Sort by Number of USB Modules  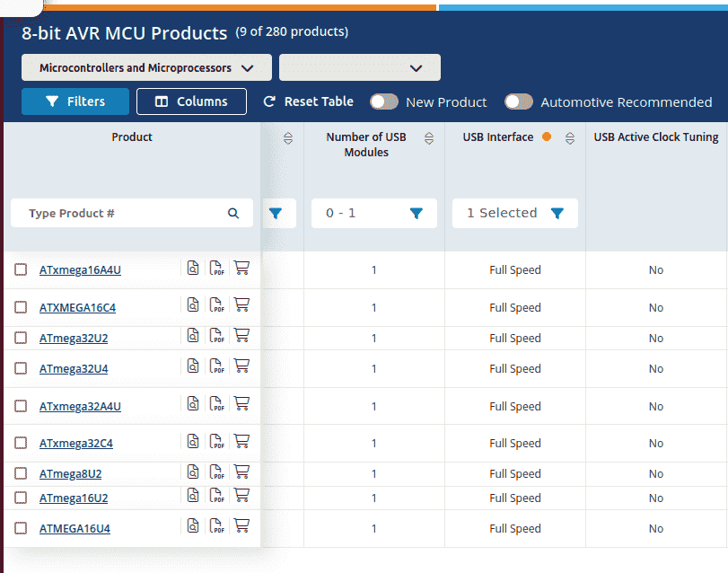[429, 138]
